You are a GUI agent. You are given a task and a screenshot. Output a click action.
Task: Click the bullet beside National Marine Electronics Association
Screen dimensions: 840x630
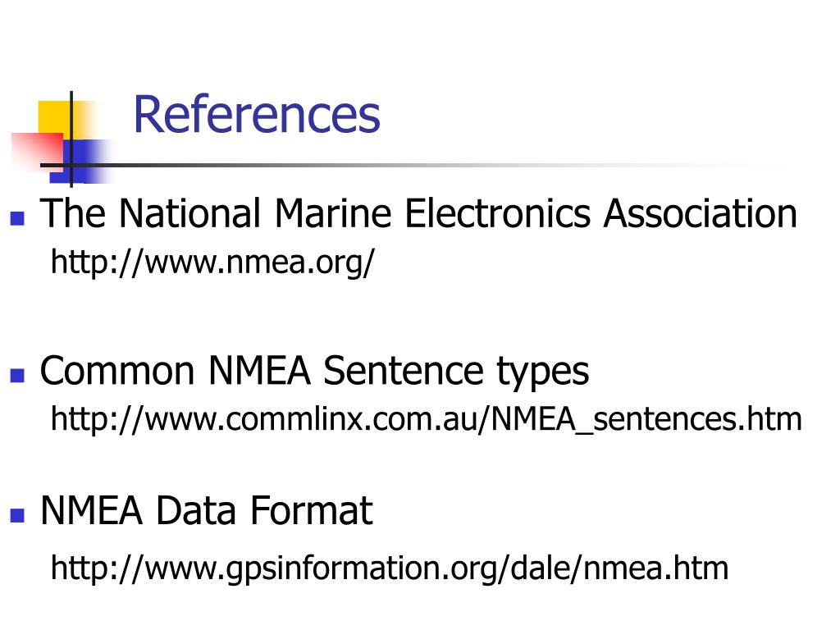click(16, 219)
